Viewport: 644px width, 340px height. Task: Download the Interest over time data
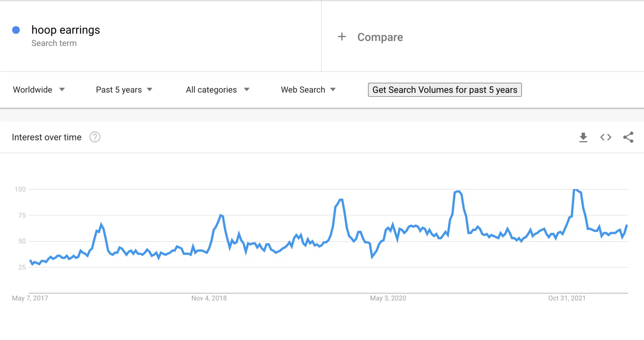click(583, 137)
